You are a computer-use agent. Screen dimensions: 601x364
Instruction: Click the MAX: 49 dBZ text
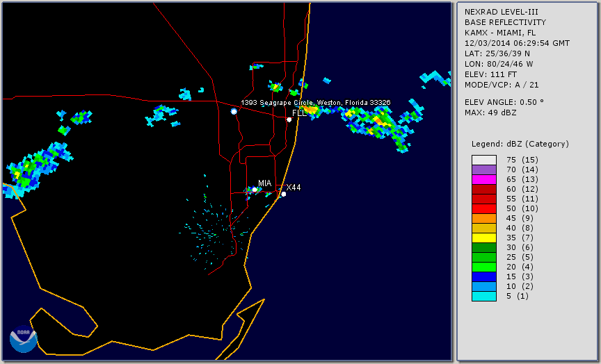[x=490, y=113]
